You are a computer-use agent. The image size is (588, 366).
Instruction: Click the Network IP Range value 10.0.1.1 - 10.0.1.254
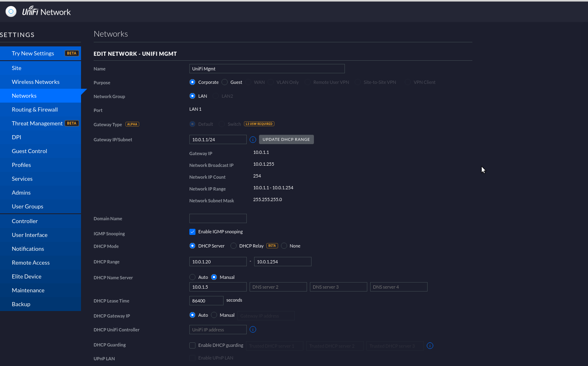(x=273, y=188)
